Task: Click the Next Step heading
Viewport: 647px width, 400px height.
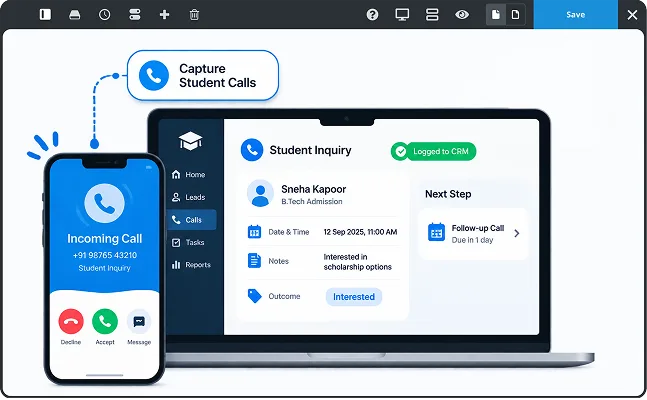Action: (448, 194)
